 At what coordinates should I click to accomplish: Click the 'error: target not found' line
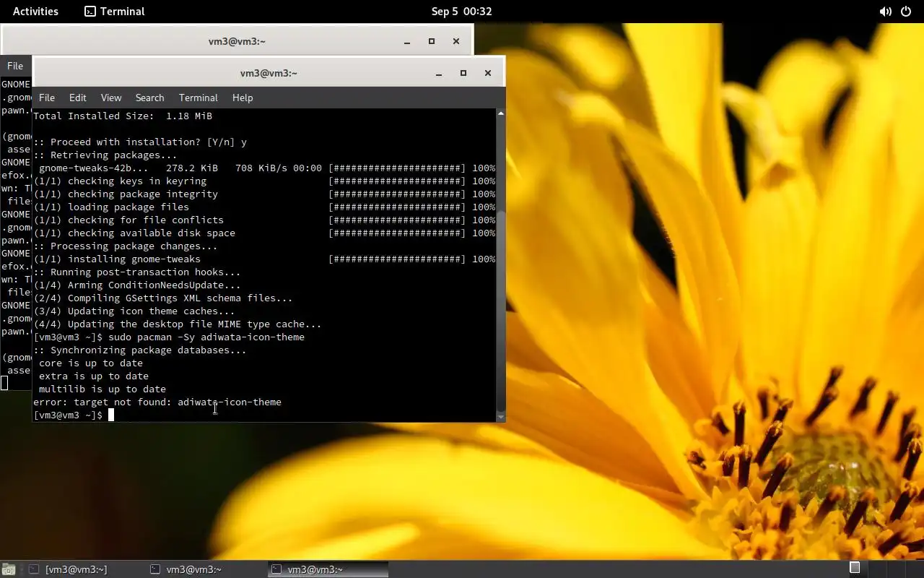click(157, 402)
